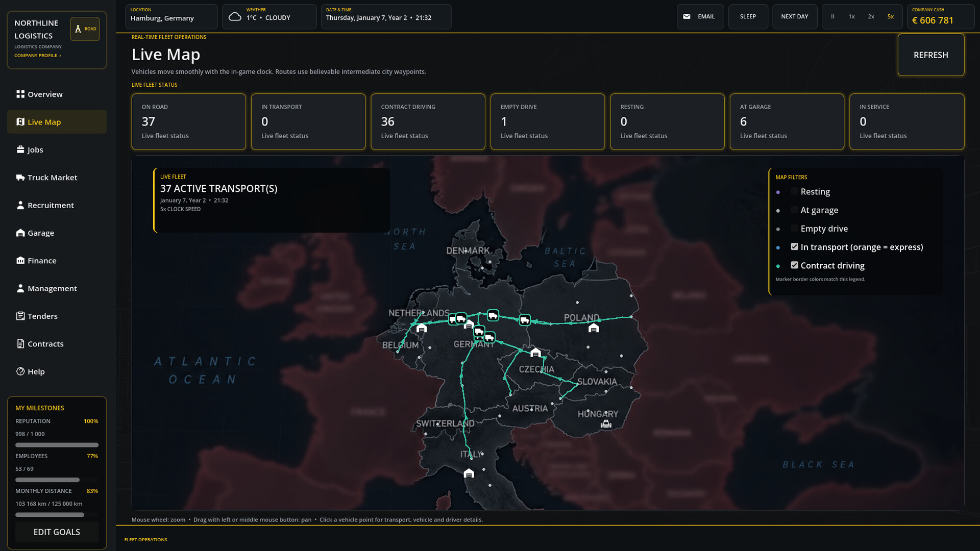Screen dimensions: 980x551
Task: Uncheck the In transport filter
Action: 794,246
